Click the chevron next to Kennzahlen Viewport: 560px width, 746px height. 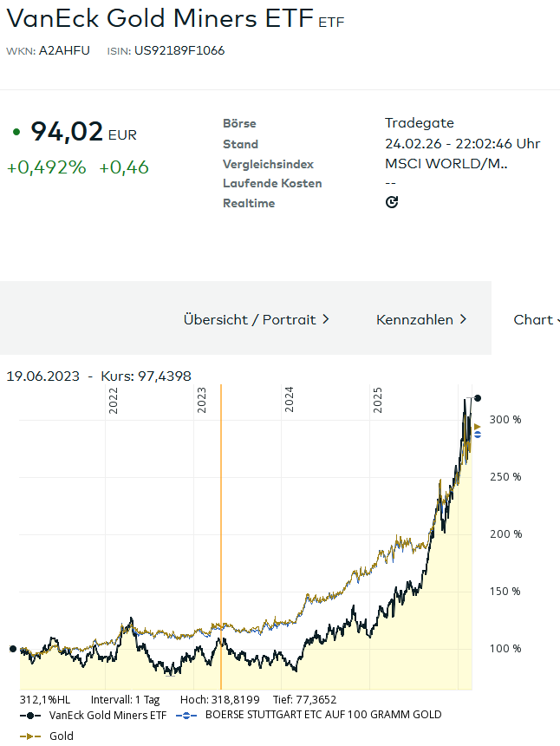pyautogui.click(x=463, y=319)
